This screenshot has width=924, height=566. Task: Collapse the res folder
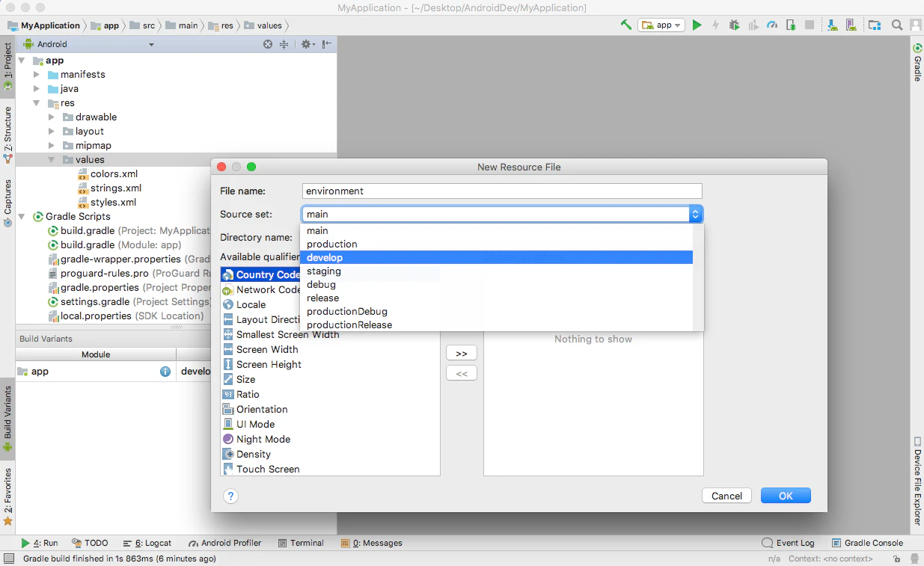tap(36, 103)
